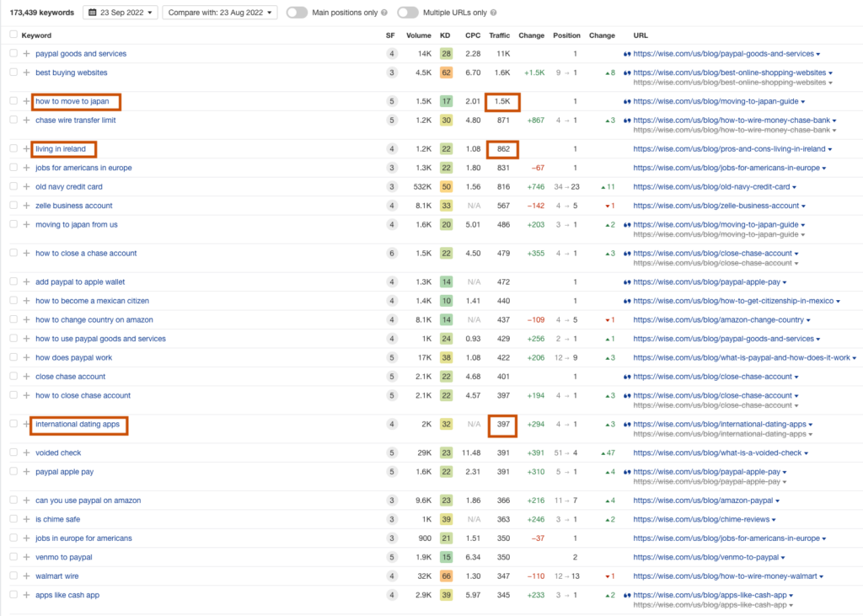Click the SF badge for 'how to close a chase account'

[391, 254]
